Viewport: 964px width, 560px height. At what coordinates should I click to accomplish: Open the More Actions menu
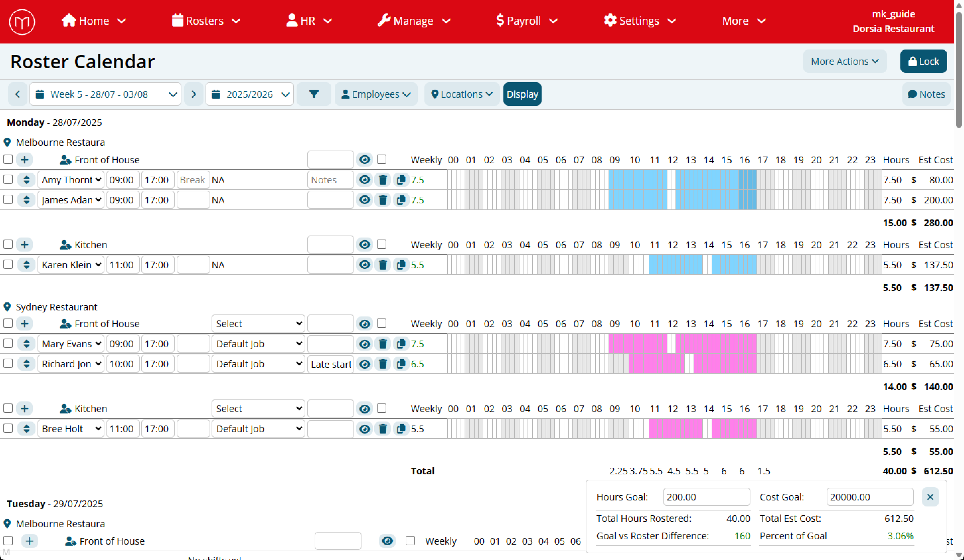[x=845, y=61]
